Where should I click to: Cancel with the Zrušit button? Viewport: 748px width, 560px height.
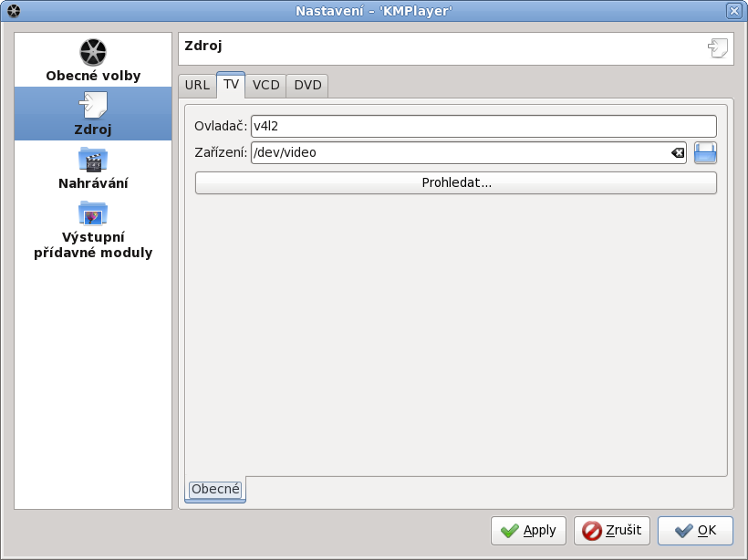pos(611,531)
